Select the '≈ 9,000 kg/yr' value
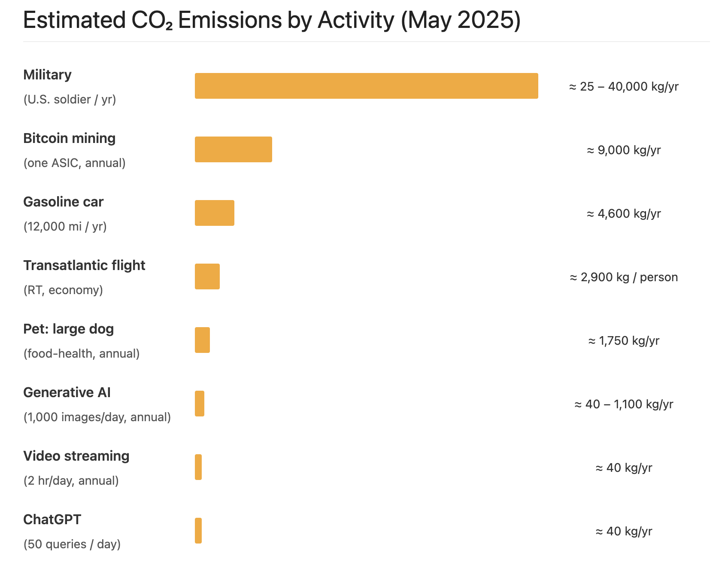Screen dimensions: 728x571 click(623, 150)
